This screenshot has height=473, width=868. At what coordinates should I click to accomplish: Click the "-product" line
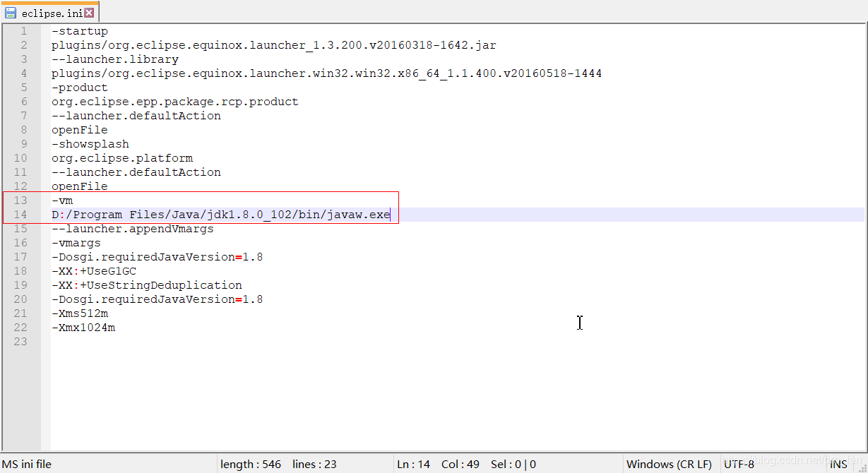80,88
